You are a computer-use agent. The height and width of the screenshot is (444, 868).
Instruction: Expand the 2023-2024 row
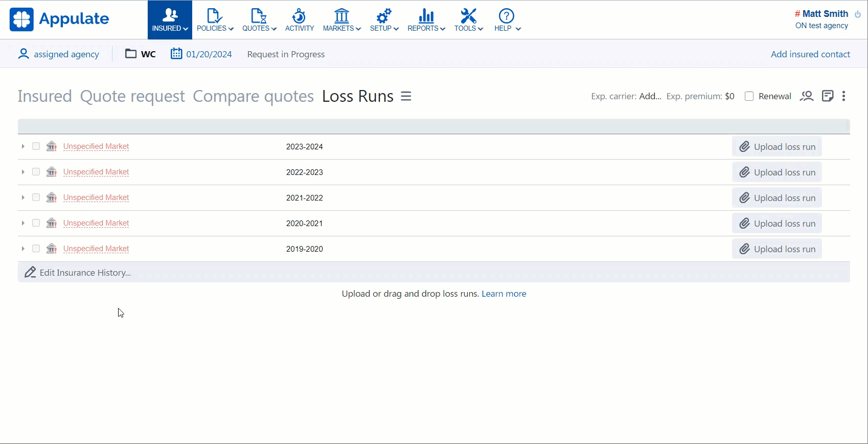23,146
